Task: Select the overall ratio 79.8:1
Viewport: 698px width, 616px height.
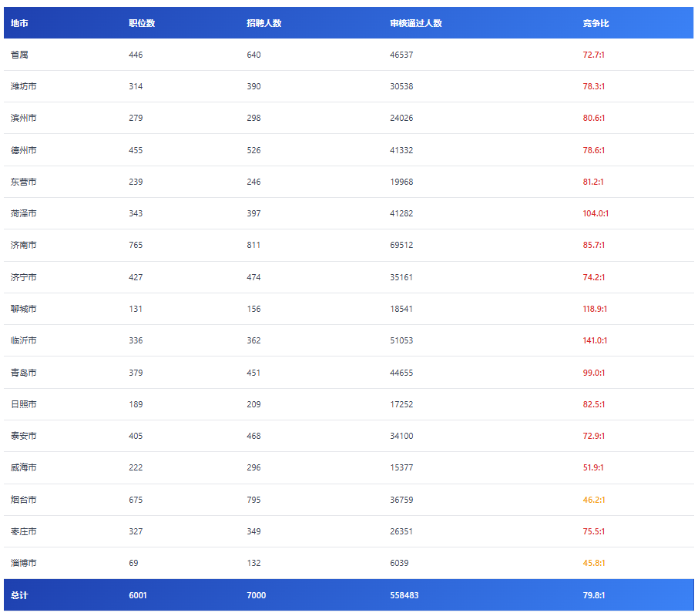Action: click(594, 595)
